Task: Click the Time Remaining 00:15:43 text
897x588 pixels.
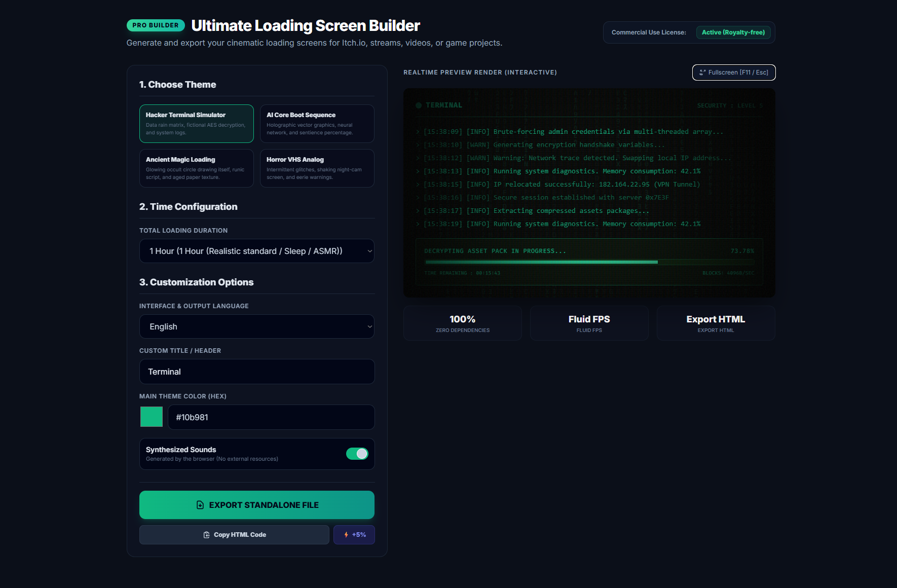Action: [462, 273]
